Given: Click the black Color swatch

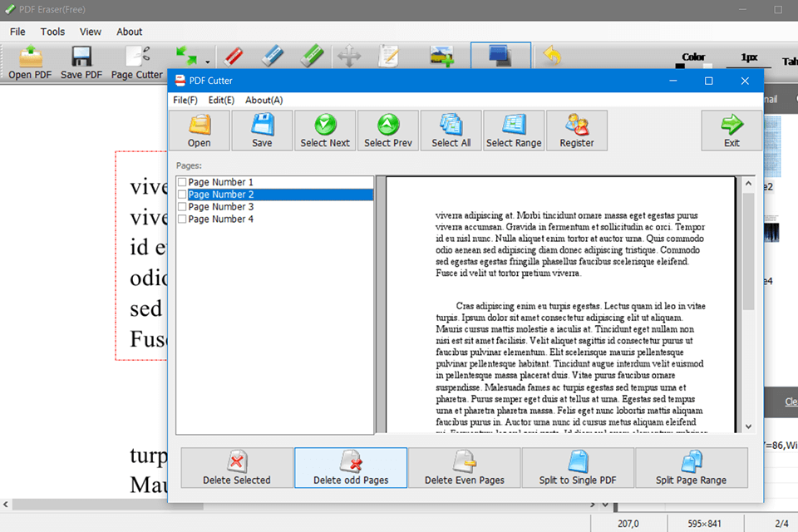Looking at the screenshot, I should click(x=680, y=66).
